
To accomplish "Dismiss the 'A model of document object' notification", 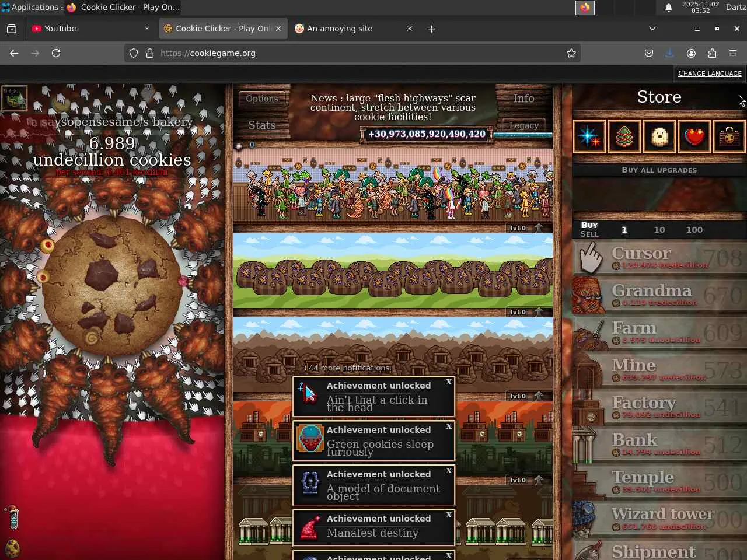I will [x=449, y=471].
